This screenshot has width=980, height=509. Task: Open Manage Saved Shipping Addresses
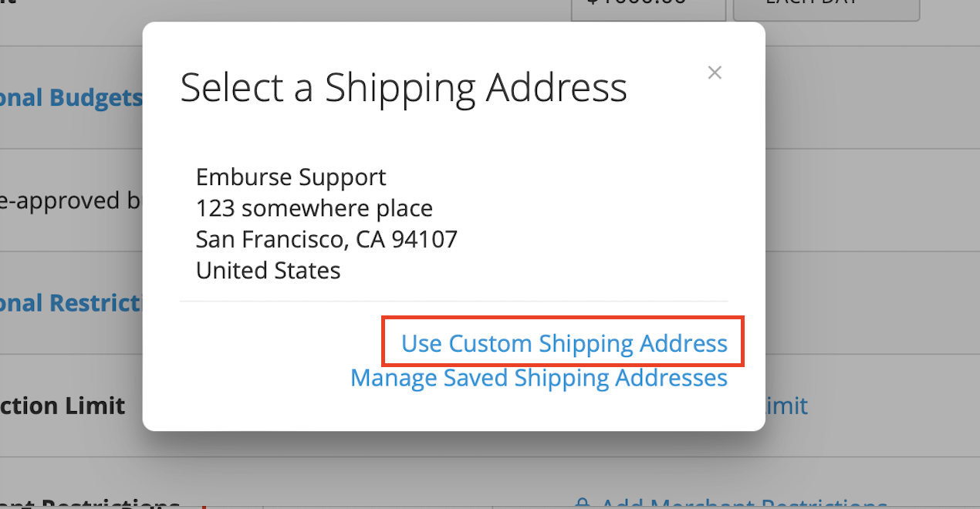tap(539, 378)
